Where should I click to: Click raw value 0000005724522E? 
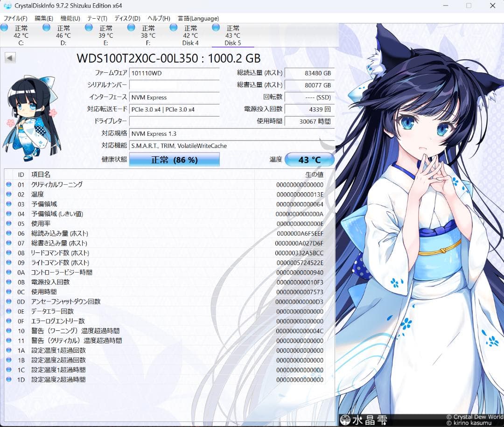coord(300,263)
